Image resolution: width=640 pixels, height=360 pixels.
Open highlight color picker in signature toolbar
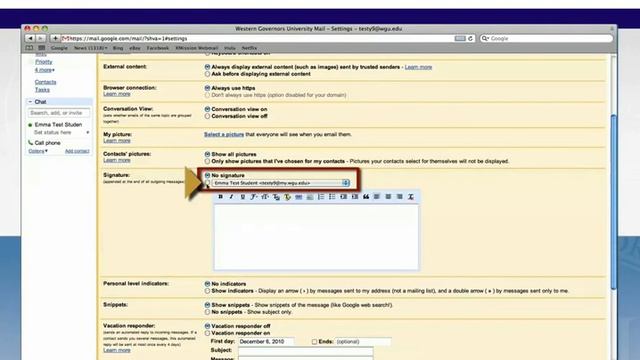click(x=287, y=197)
